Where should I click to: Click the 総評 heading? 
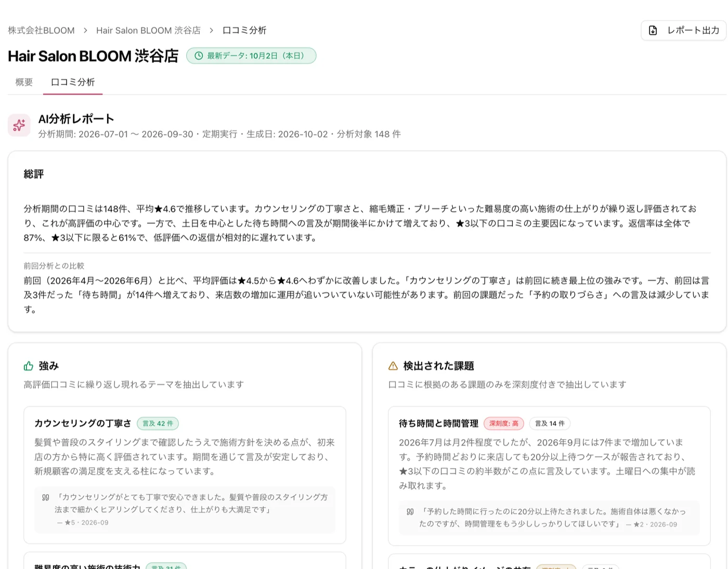[34, 175]
